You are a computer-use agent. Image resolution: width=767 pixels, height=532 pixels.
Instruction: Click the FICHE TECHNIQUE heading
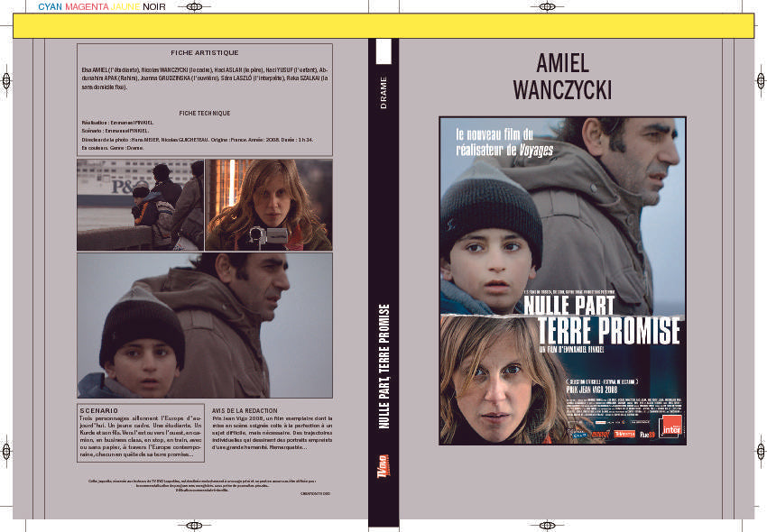[x=205, y=113]
